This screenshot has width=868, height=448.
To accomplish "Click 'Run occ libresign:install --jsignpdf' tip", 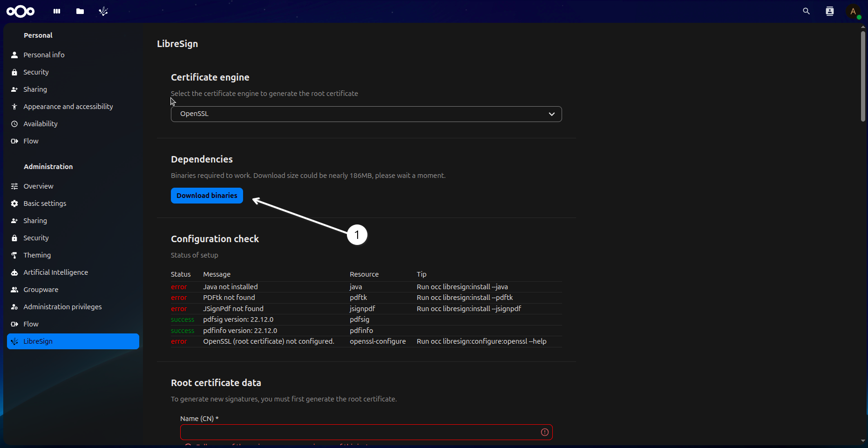I will point(469,309).
